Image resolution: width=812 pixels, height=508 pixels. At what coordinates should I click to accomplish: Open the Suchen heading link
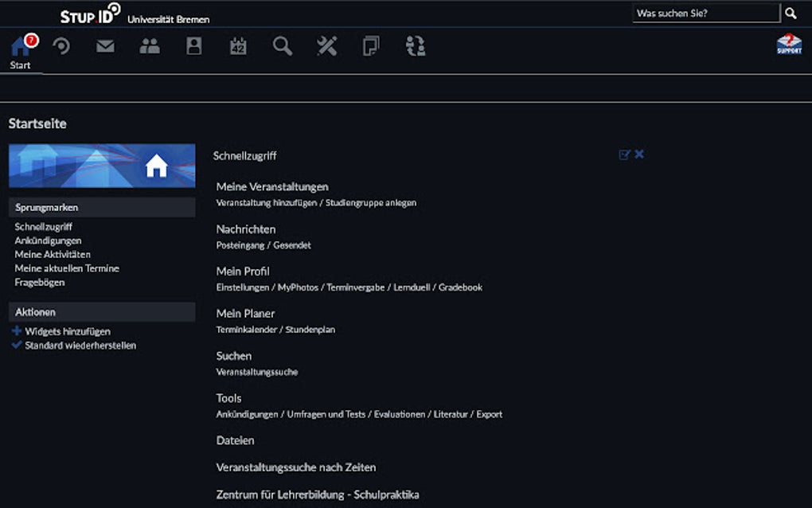coord(234,356)
